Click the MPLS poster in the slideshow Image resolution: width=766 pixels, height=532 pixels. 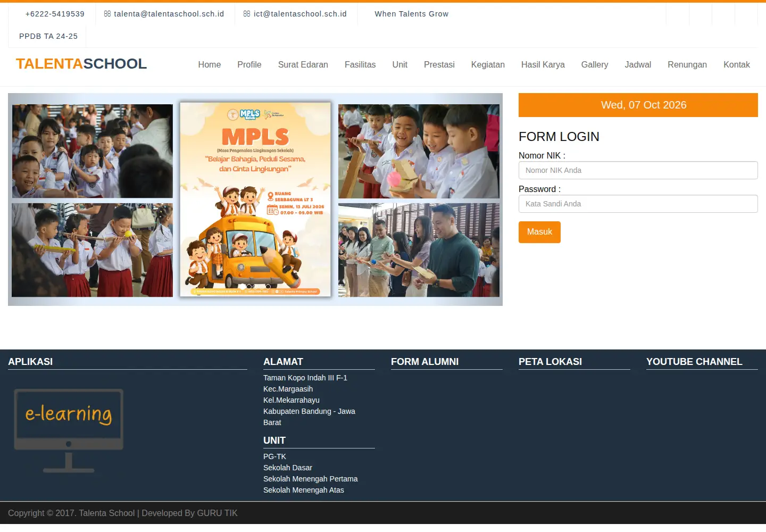click(255, 199)
